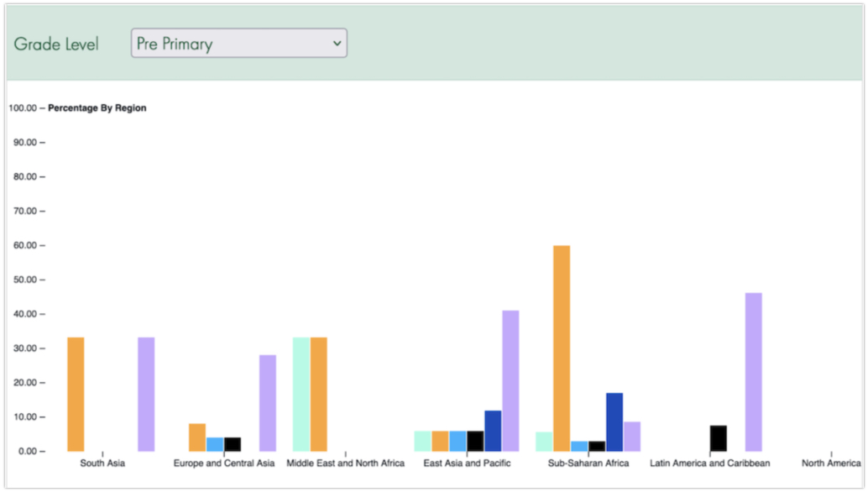Select the purple bar for South Asia

[146, 394]
